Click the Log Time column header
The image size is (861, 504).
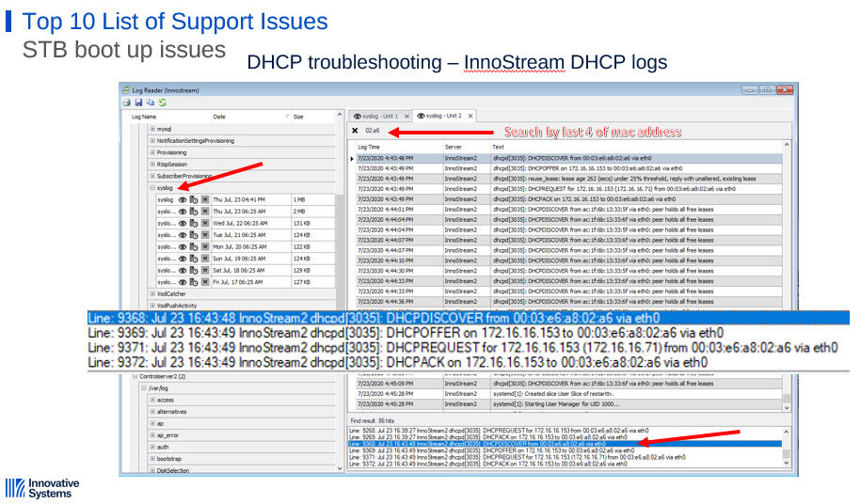(x=399, y=147)
